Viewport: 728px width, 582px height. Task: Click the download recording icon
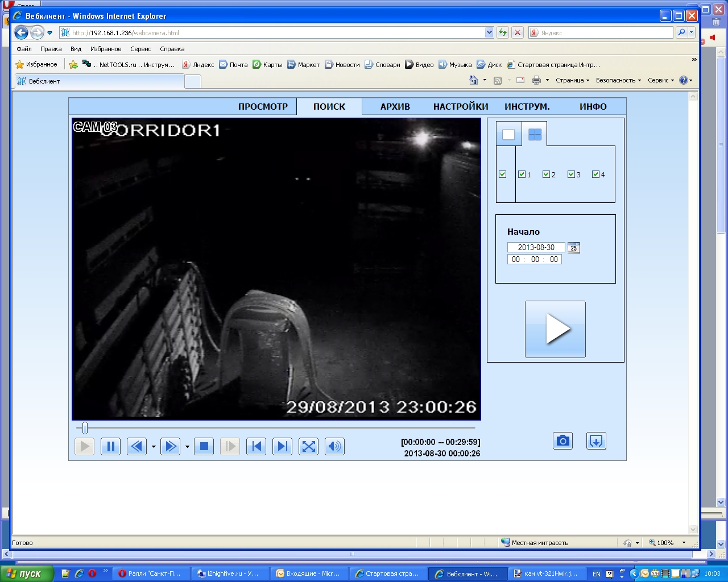(595, 441)
